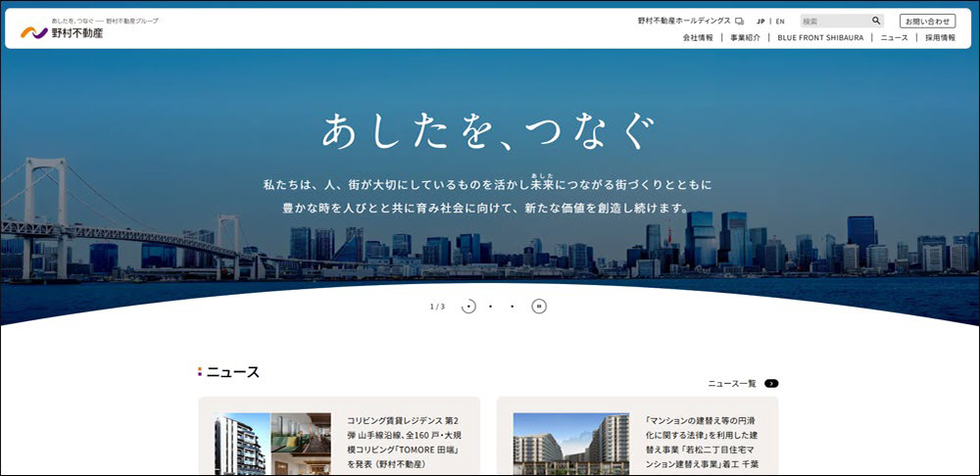Click the search magnifier icon
980x476 pixels.
pyautogui.click(x=875, y=21)
